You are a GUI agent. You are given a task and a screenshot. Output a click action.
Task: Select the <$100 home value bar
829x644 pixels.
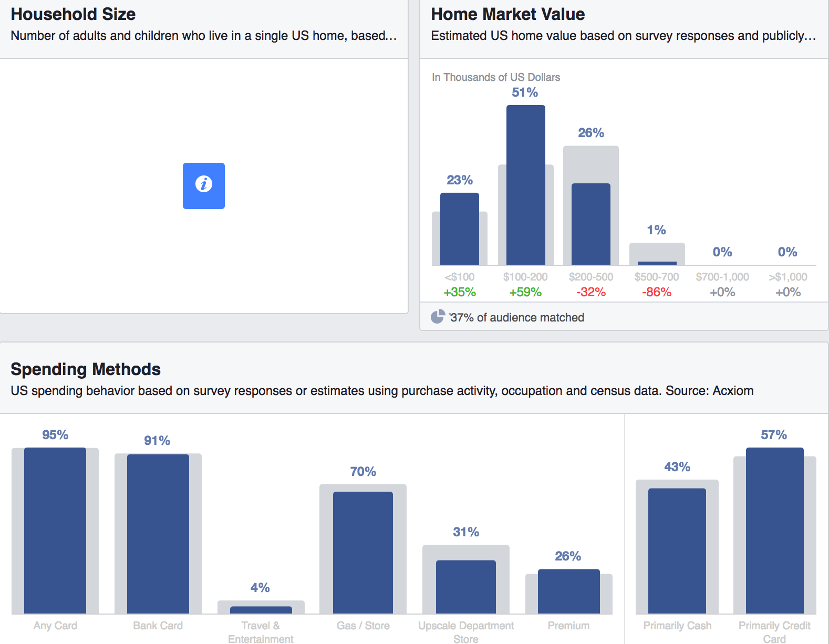pyautogui.click(x=460, y=228)
